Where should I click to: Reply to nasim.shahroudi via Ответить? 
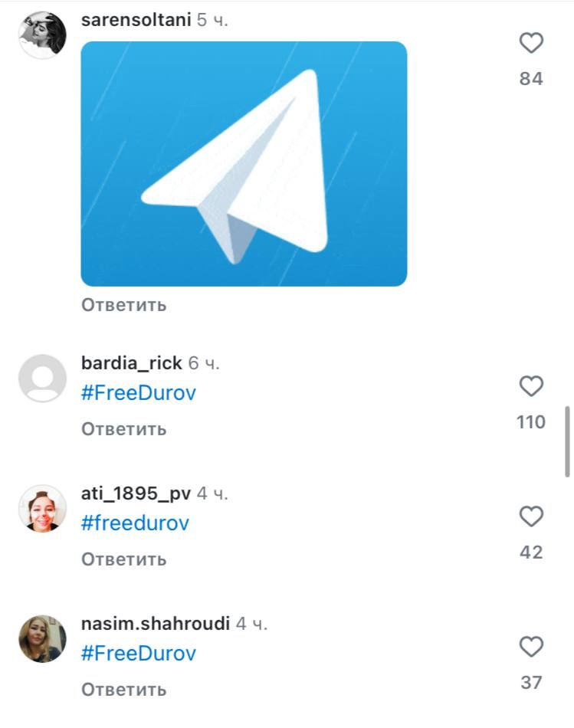point(123,690)
